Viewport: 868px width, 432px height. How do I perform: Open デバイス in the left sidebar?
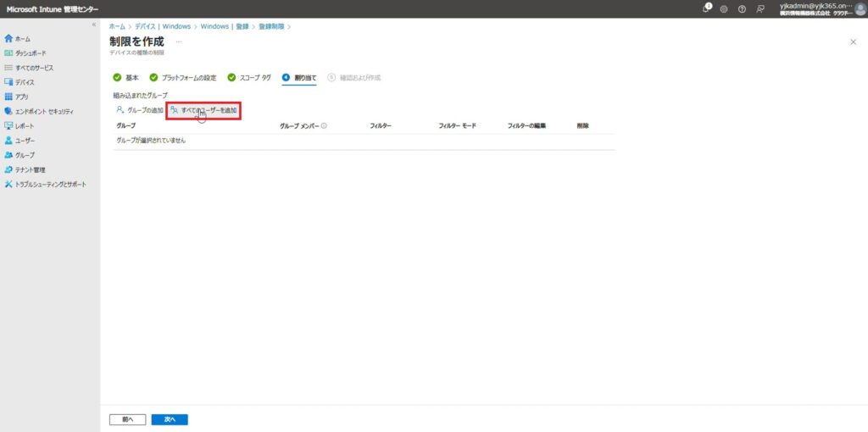pos(25,82)
